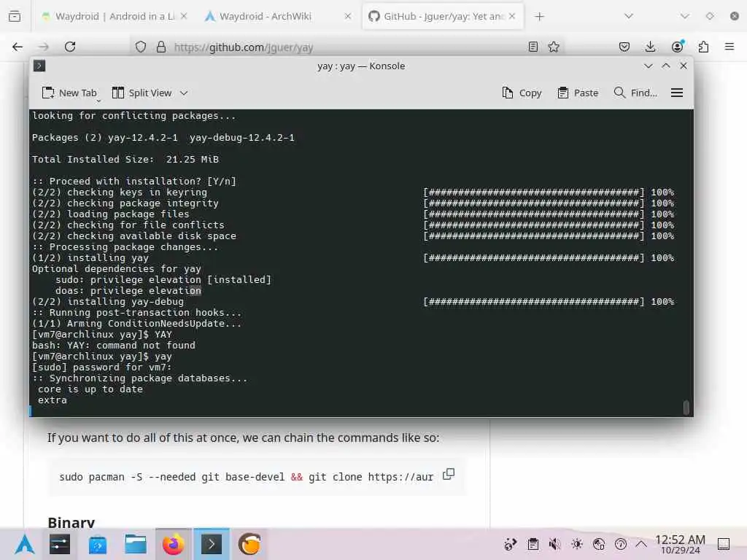This screenshot has height=560, width=747.
Task: Switch to Konsole from the taskbar
Action: 212,544
